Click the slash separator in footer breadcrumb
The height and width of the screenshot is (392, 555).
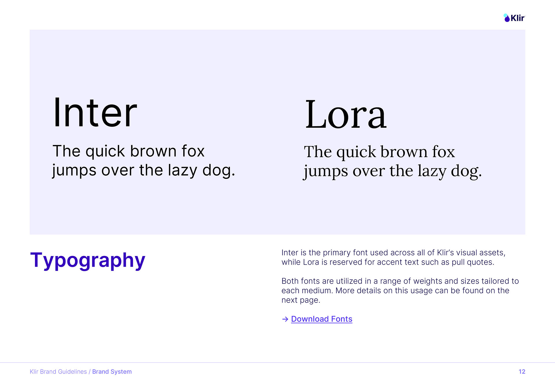click(90, 372)
